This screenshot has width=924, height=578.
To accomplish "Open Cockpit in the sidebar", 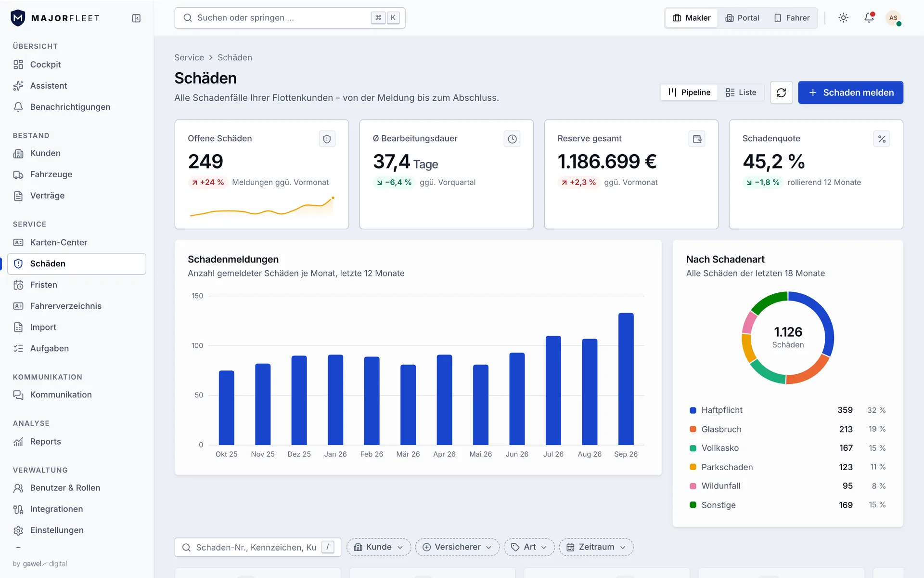I will point(77,65).
